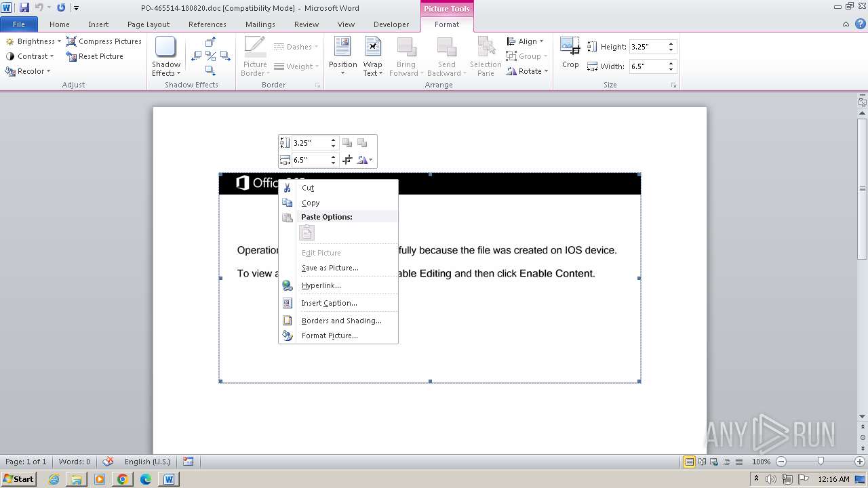The height and width of the screenshot is (488, 868).
Task: Click the mini toolbar width field
Action: 311,160
